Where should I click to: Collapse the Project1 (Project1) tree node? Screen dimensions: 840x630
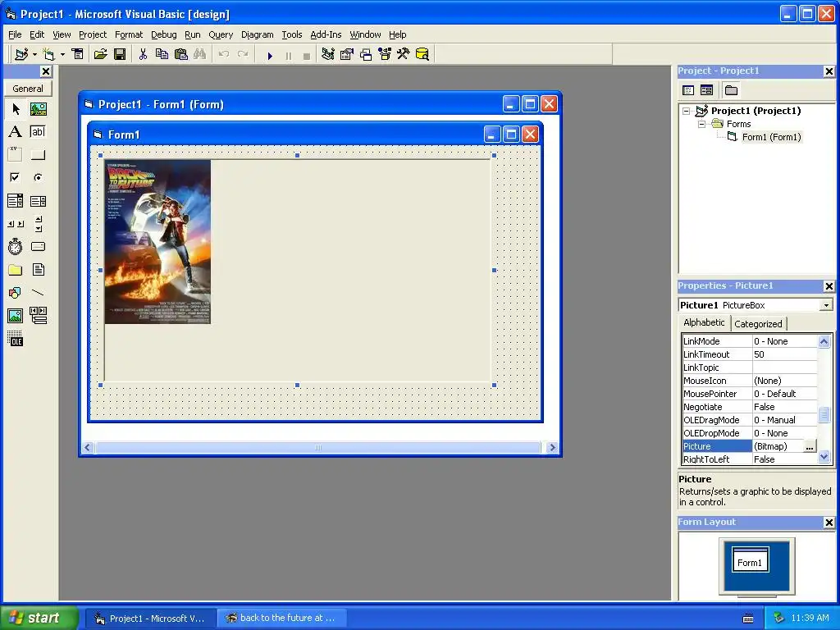(x=687, y=111)
